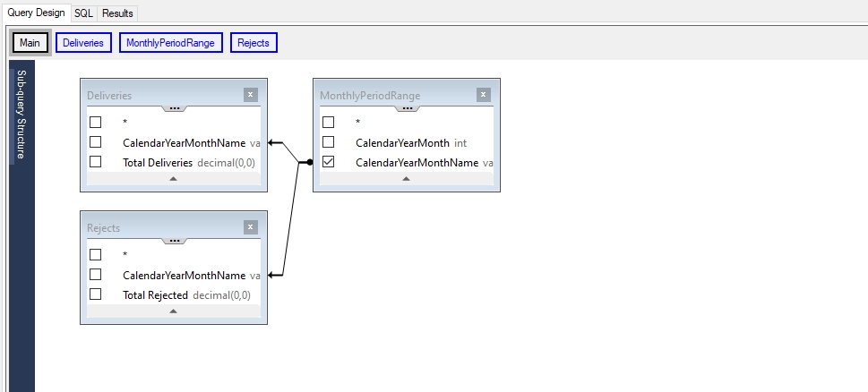Click the ellipsis handle on MonthlyPeriodRange box

pos(407,107)
